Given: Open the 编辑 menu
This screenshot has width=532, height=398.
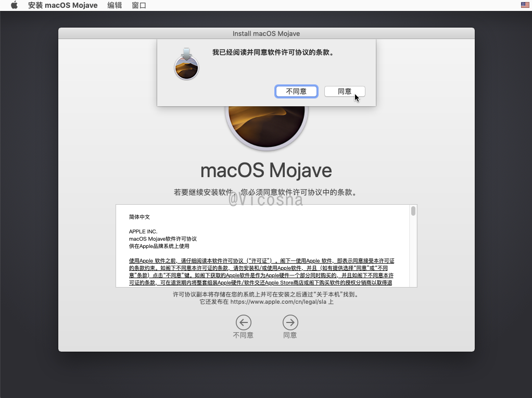Looking at the screenshot, I should pos(115,5).
